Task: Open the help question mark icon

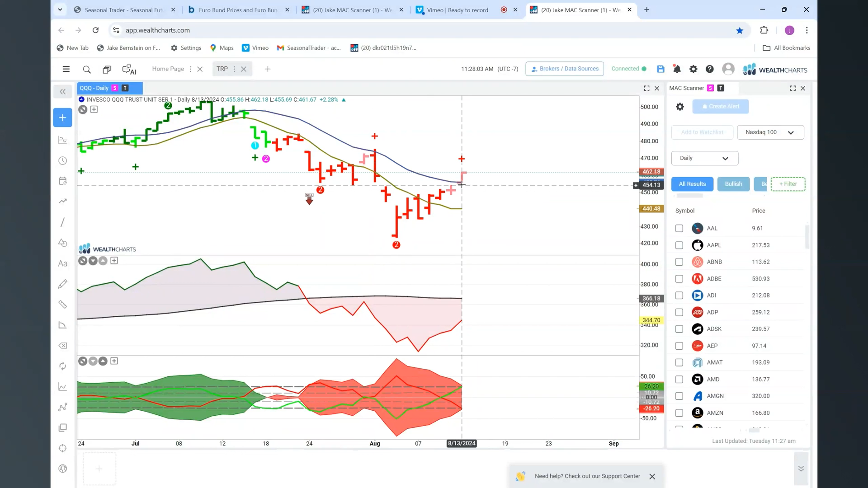Action: 709,69
